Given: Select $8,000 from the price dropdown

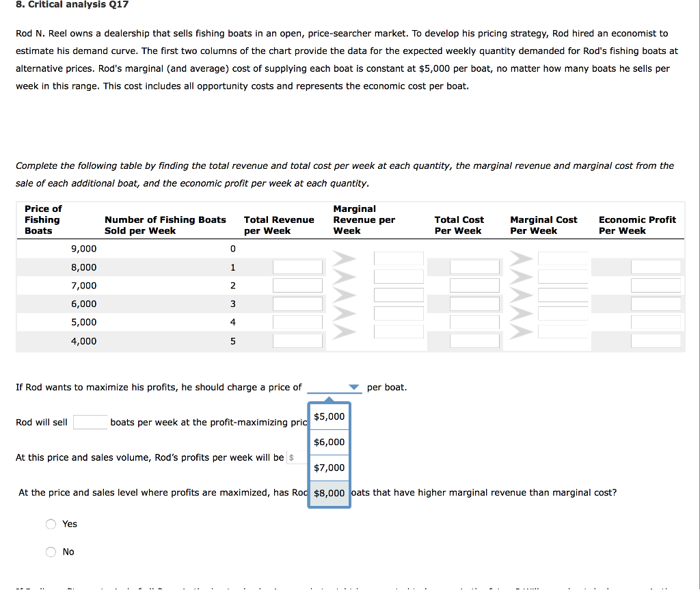Looking at the screenshot, I should 329,493.
